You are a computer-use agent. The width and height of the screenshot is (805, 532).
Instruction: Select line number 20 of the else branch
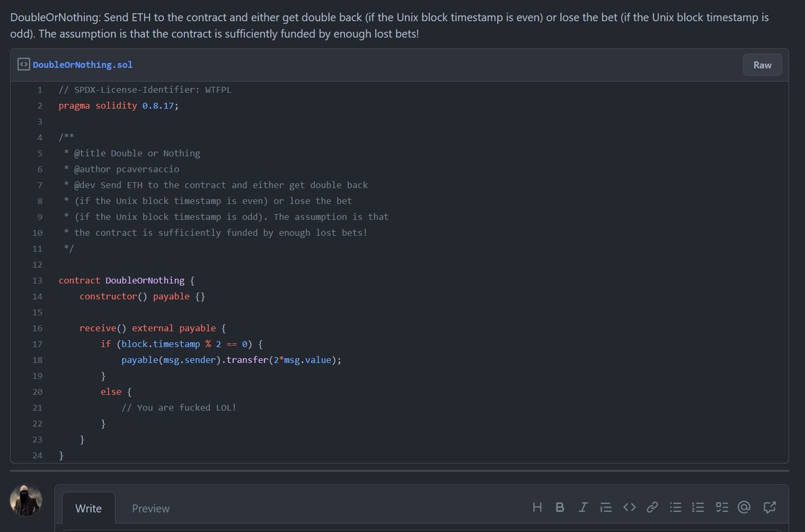[38, 392]
